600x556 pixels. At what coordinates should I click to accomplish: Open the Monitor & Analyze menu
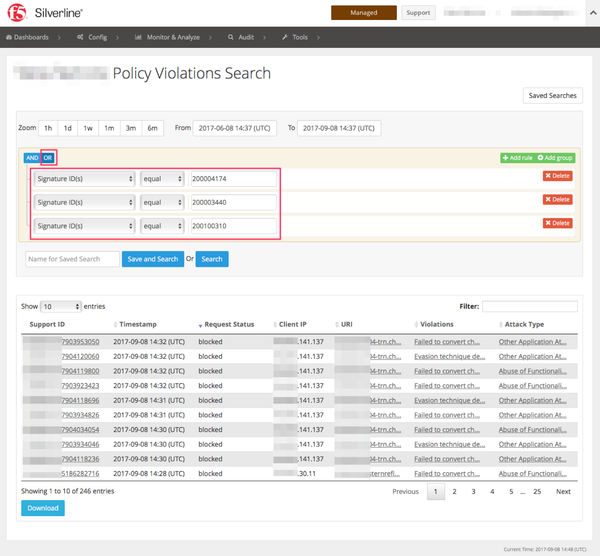pos(172,37)
